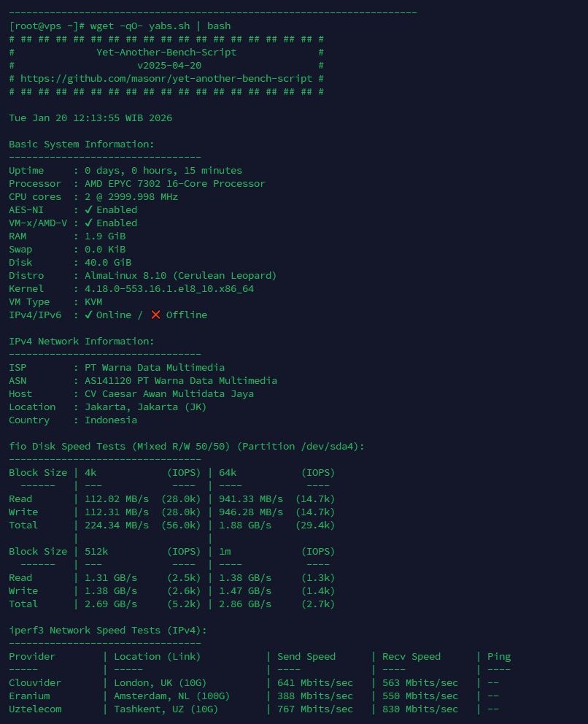Screen dimensions: 588x724
Task: Select the 4k read speed 112.02 MB/s
Action: click(117, 499)
